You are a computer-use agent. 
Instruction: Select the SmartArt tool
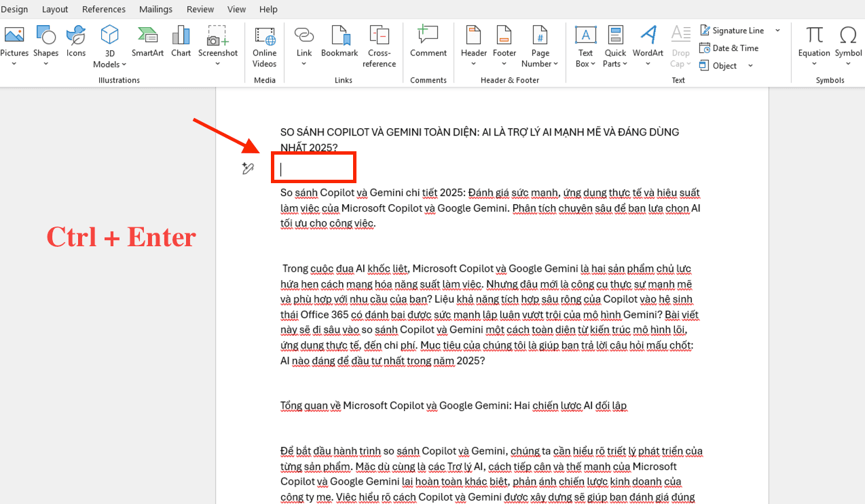147,42
